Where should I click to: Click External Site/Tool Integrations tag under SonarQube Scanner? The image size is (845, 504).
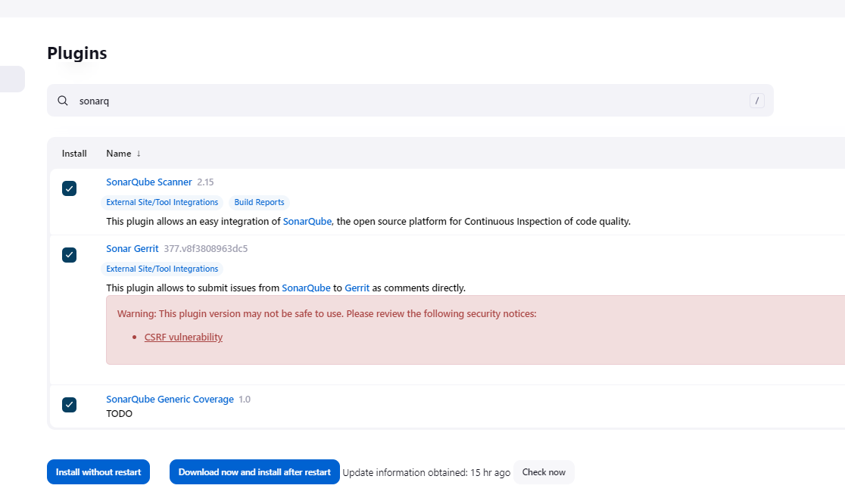(x=162, y=203)
